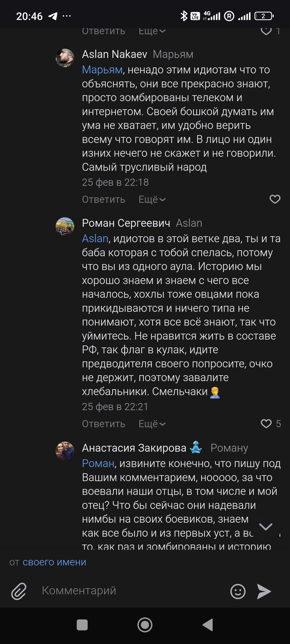Open Роман Сергеевич's profile avatar
This screenshot has width=290, height=644.
coord(65,226)
